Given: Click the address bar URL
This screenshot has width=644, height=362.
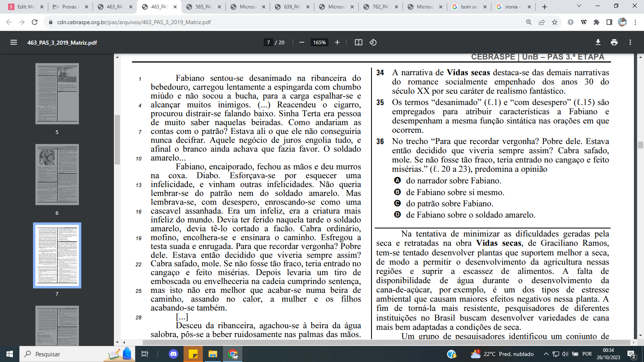Looking at the screenshot, I should (x=134, y=22).
